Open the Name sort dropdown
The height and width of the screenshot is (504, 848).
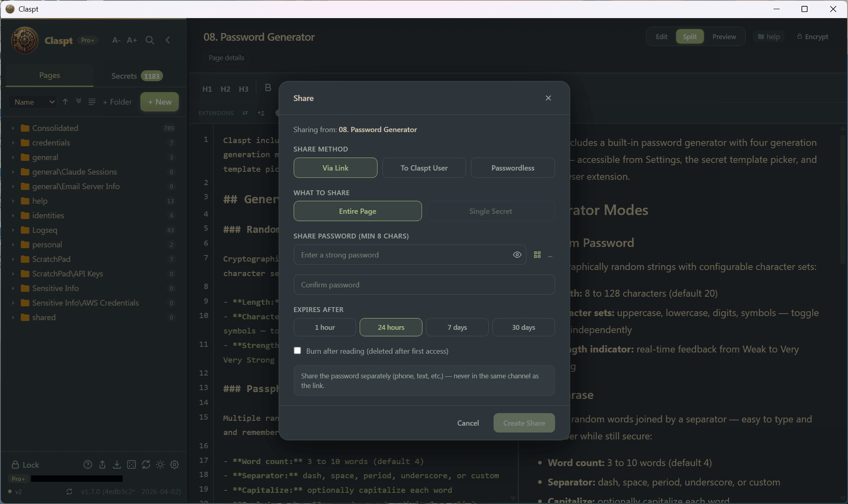33,102
